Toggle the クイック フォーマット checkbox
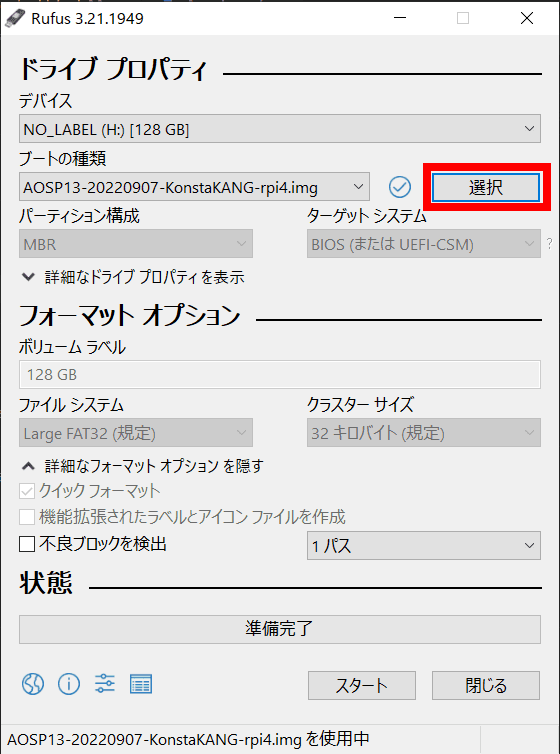Screen dimensions: 560x754 pos(27,491)
